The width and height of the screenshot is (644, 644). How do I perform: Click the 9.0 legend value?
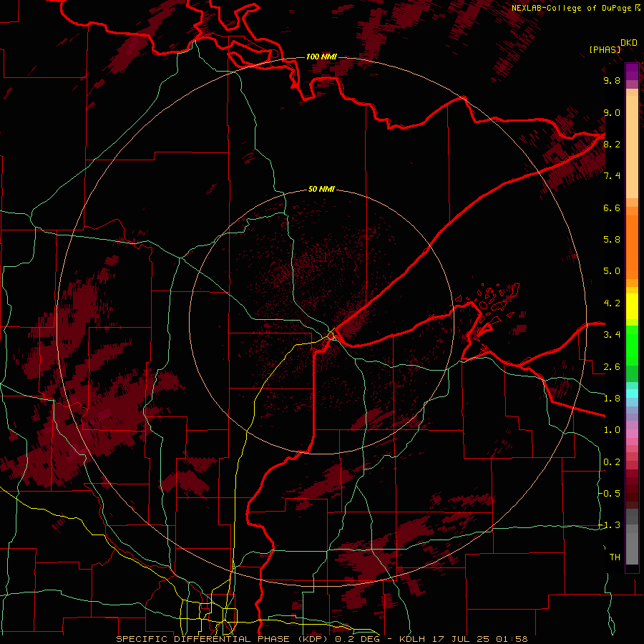coord(612,112)
